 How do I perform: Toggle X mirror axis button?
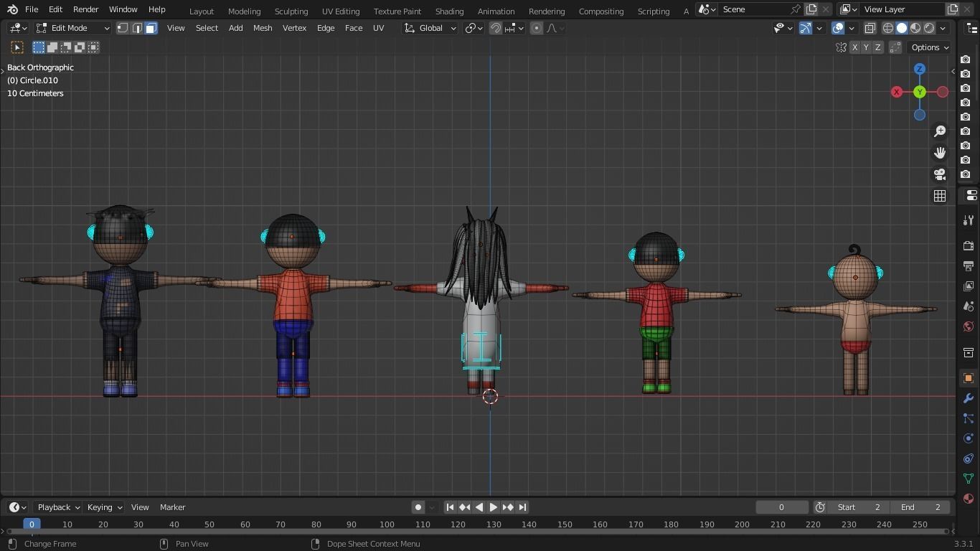(854, 47)
